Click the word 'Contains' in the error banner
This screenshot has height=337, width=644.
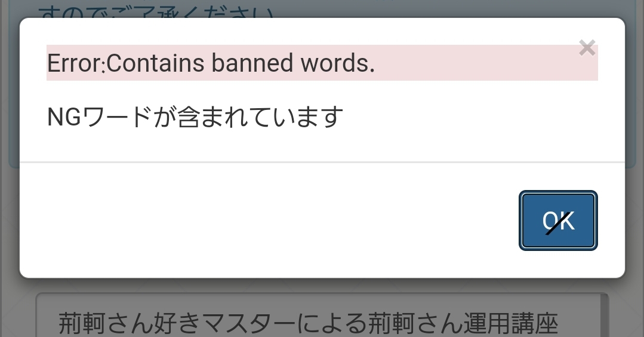(x=155, y=63)
